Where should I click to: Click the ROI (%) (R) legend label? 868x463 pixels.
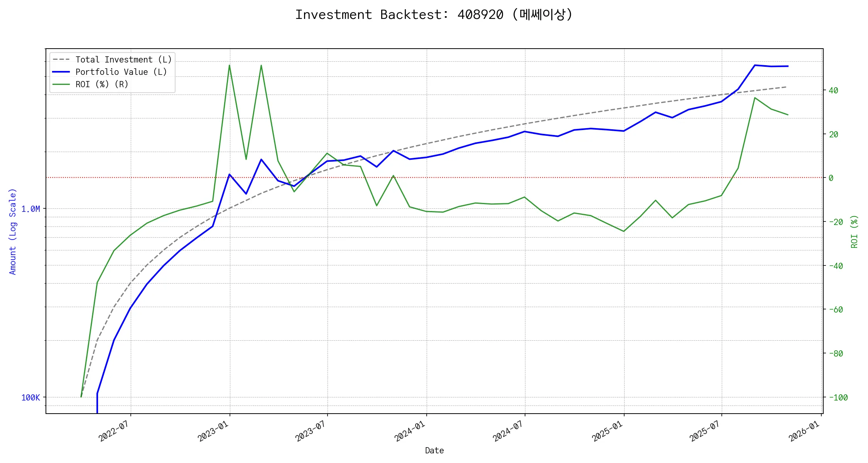tap(102, 84)
